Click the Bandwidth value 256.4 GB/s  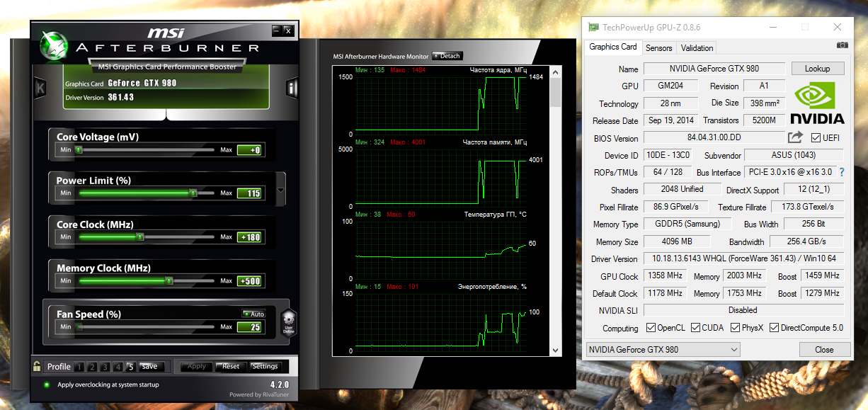tap(806, 241)
